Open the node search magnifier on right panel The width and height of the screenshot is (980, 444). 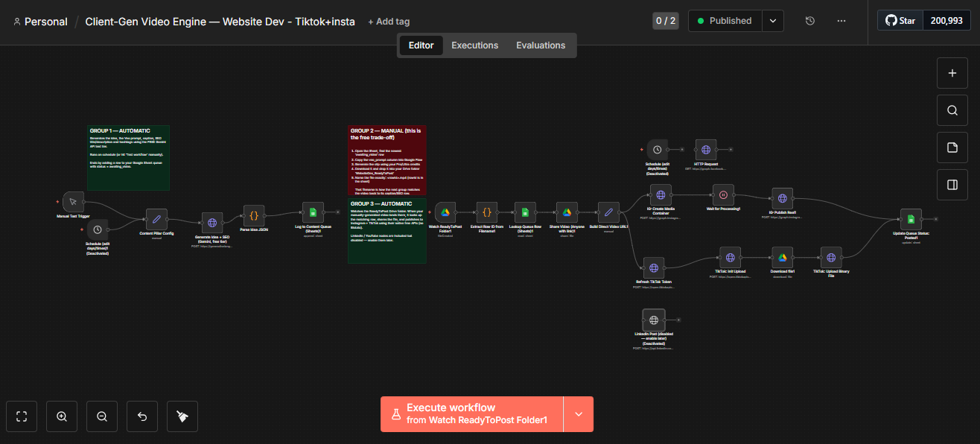952,110
